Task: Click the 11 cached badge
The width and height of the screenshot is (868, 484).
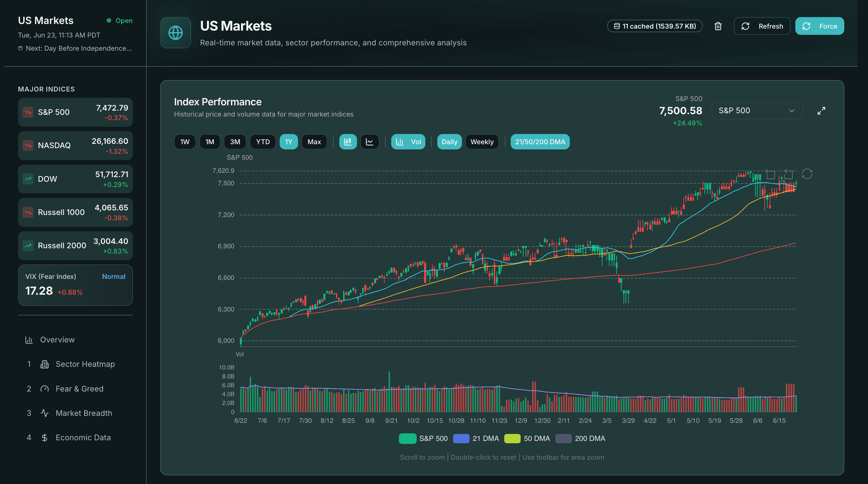Action: (x=655, y=26)
